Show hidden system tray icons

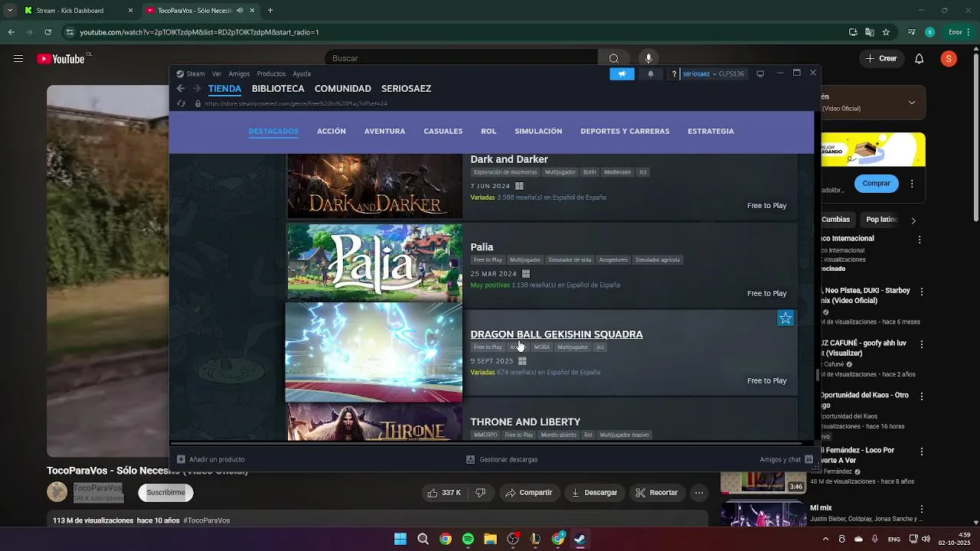825,539
